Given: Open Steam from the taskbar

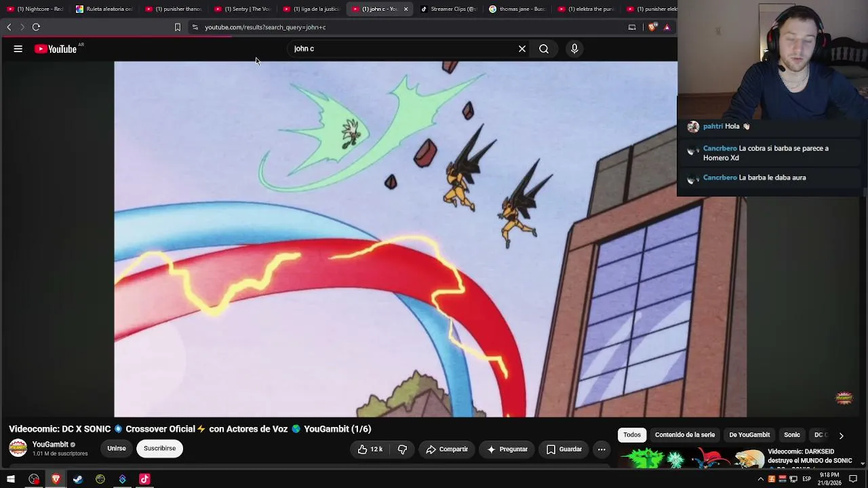Looking at the screenshot, I should point(78,479).
